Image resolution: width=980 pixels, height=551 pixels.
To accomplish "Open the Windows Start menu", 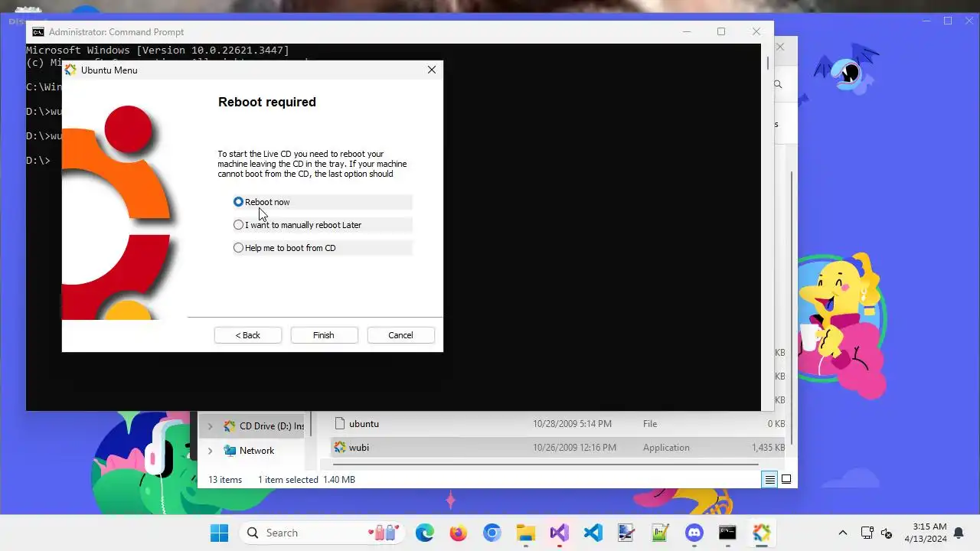I will click(219, 533).
